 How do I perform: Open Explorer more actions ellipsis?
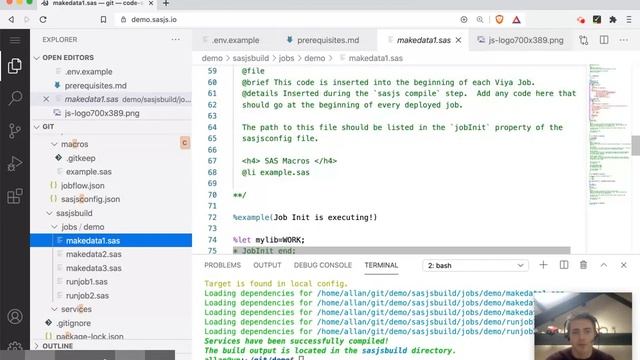[176, 40]
